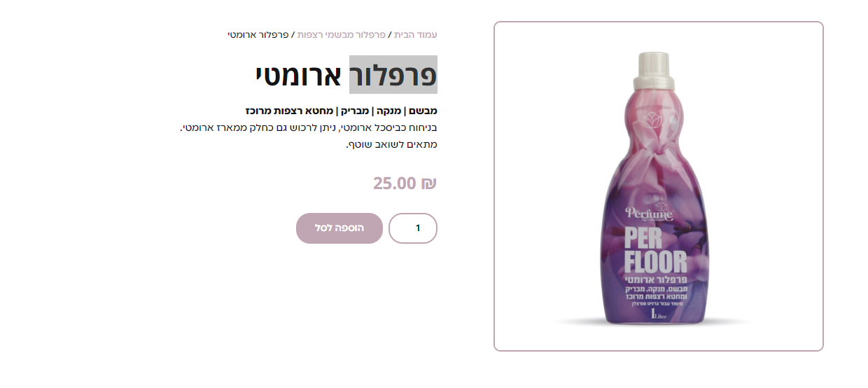Click the shekel currency symbol beside the price

(x=428, y=183)
